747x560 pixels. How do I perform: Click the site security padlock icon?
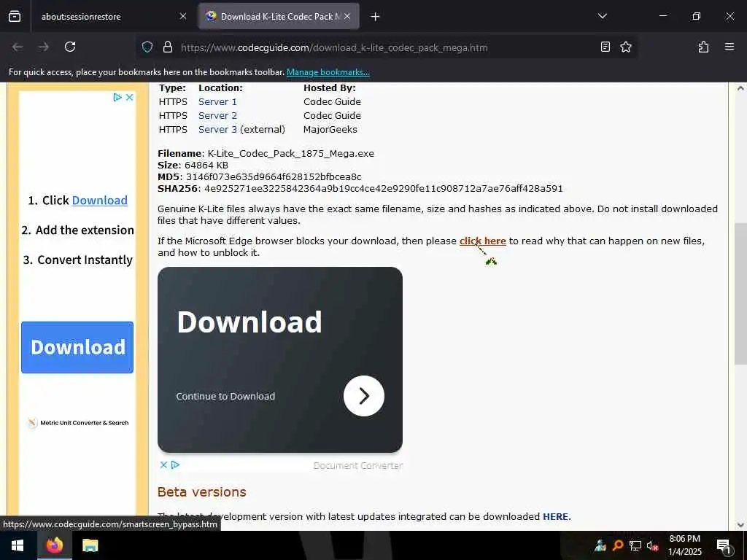point(167,47)
